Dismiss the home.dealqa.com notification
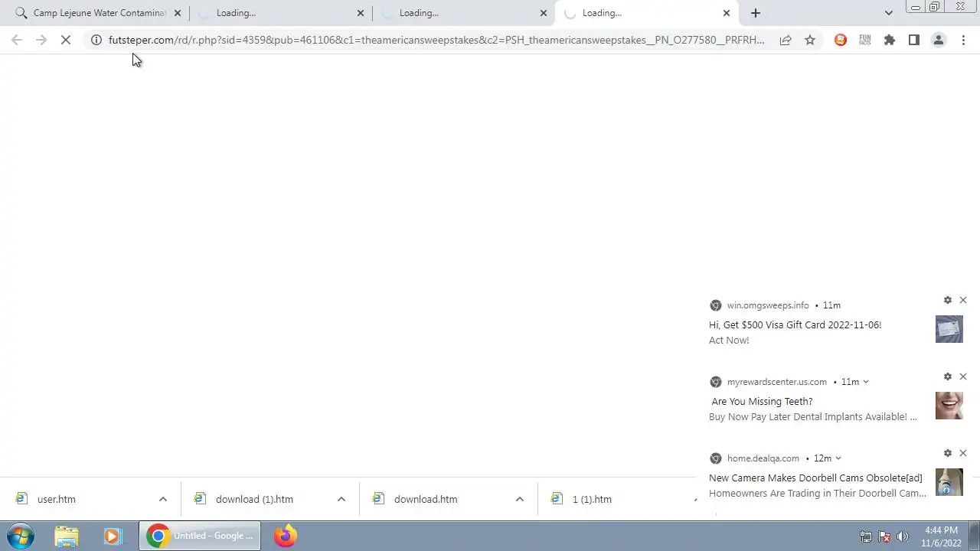 tap(963, 453)
